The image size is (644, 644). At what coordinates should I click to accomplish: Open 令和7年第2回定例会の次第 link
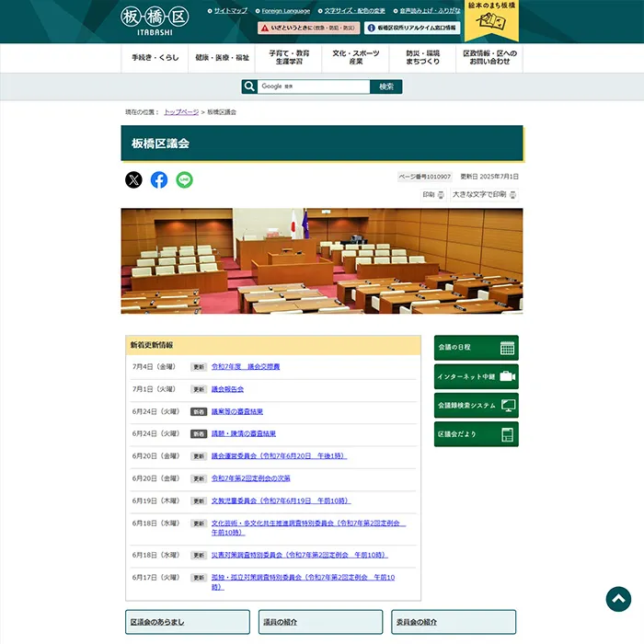(251, 478)
